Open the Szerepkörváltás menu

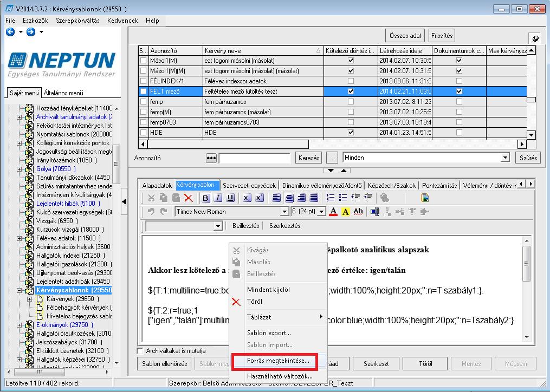(78, 21)
